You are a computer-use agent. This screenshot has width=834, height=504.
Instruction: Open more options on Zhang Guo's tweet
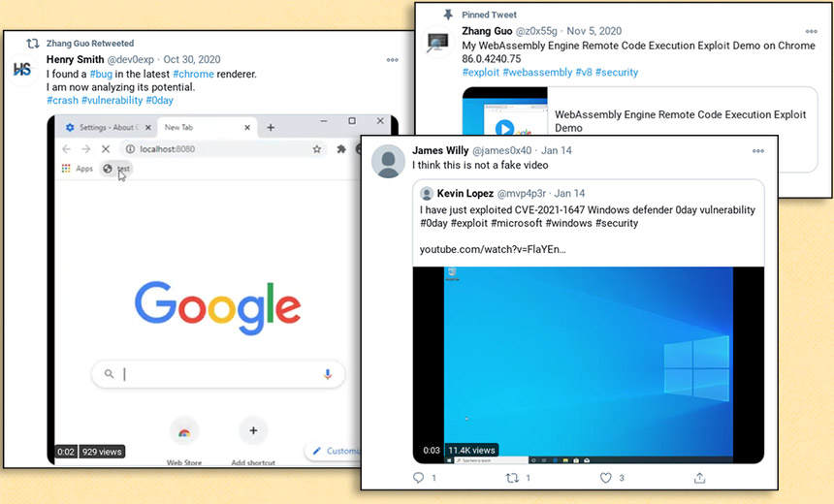(811, 31)
